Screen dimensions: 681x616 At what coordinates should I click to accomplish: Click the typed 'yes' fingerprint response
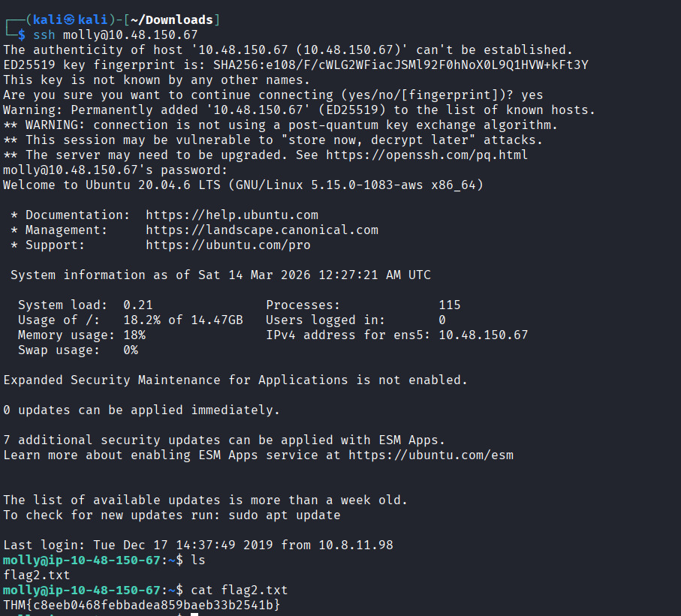(x=532, y=95)
